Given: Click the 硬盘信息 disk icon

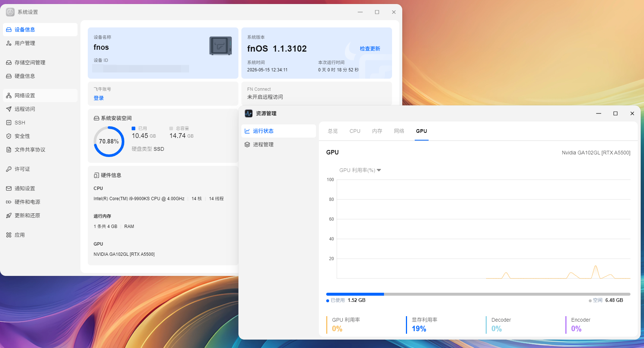Looking at the screenshot, I should tap(9, 76).
